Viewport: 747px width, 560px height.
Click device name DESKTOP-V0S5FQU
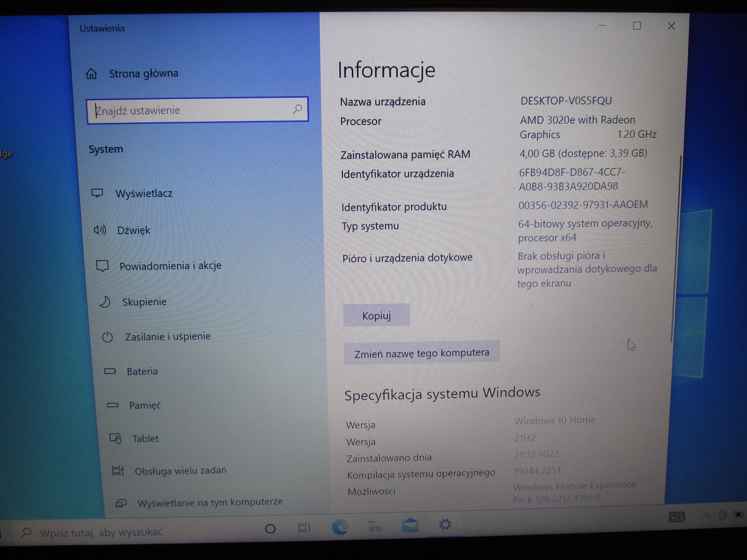point(566,101)
